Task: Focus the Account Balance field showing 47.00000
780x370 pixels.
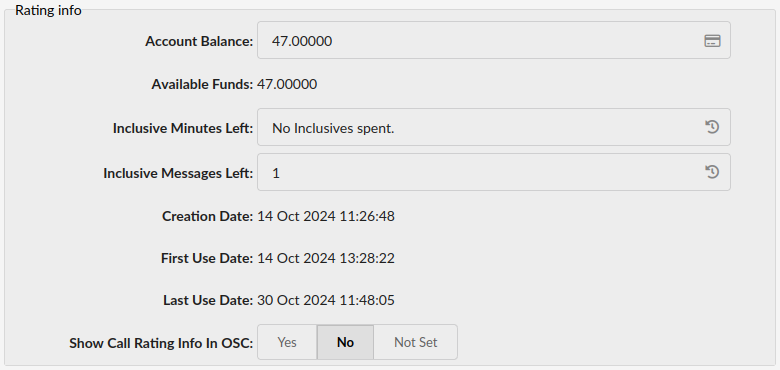Action: (x=493, y=40)
